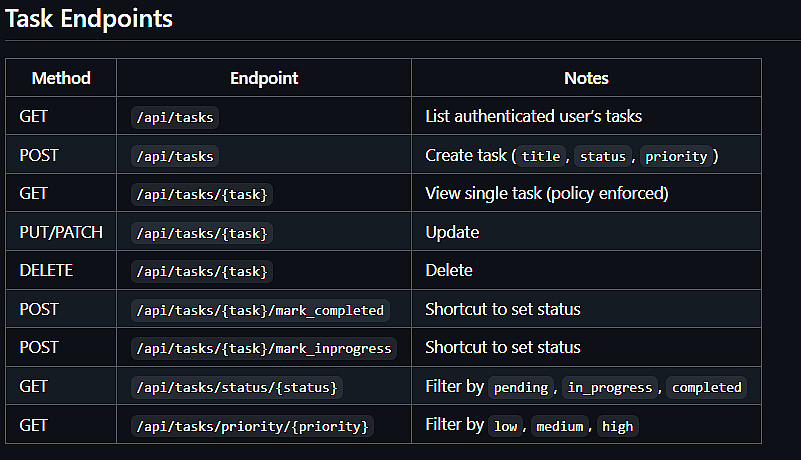
Task: Click the pending filter code tag
Action: click(522, 387)
